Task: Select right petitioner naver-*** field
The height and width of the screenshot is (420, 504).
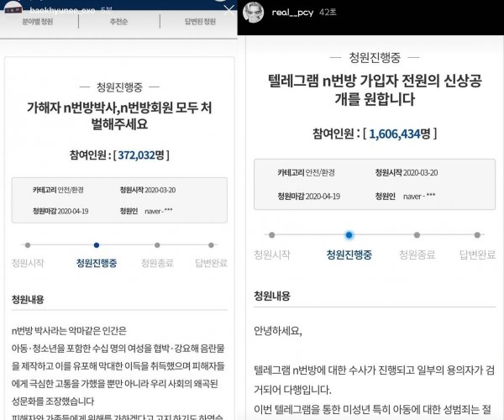Action: 406,196
